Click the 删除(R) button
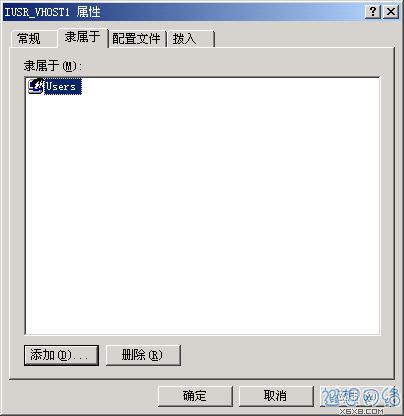The height and width of the screenshot is (416, 404). click(143, 355)
